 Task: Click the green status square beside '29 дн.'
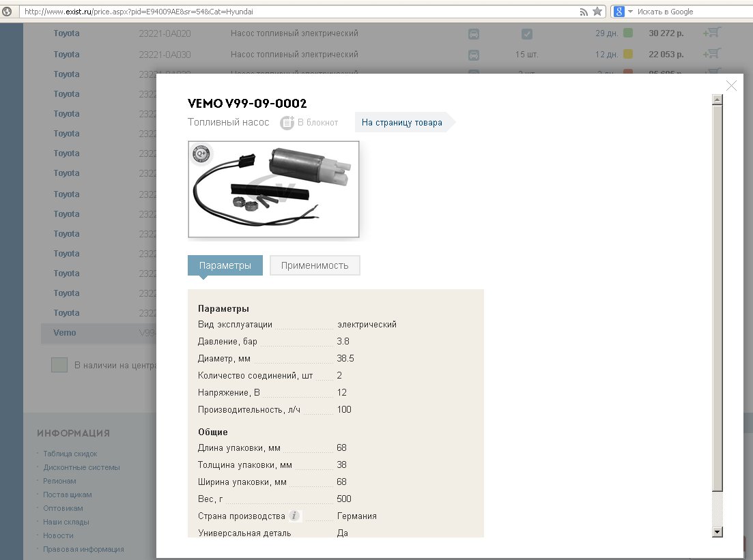627,33
